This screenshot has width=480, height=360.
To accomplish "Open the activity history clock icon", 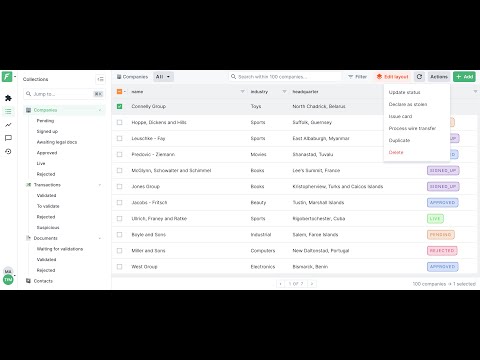I will [8, 151].
